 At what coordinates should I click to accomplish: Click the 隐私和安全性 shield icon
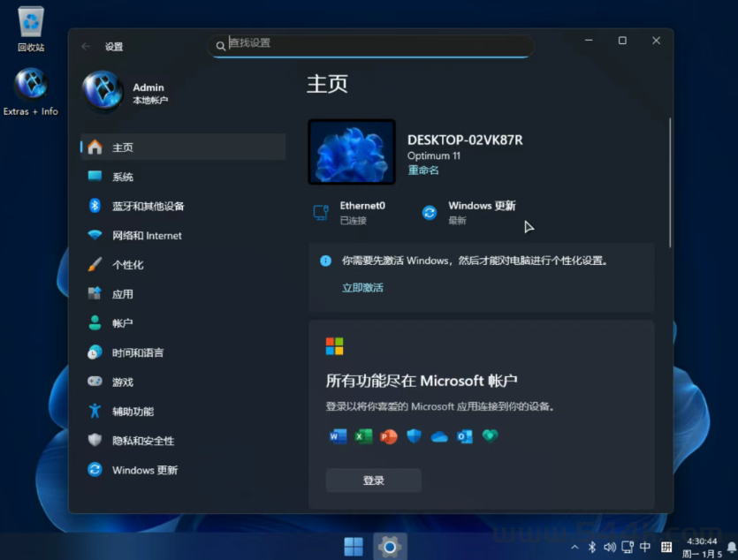click(95, 440)
